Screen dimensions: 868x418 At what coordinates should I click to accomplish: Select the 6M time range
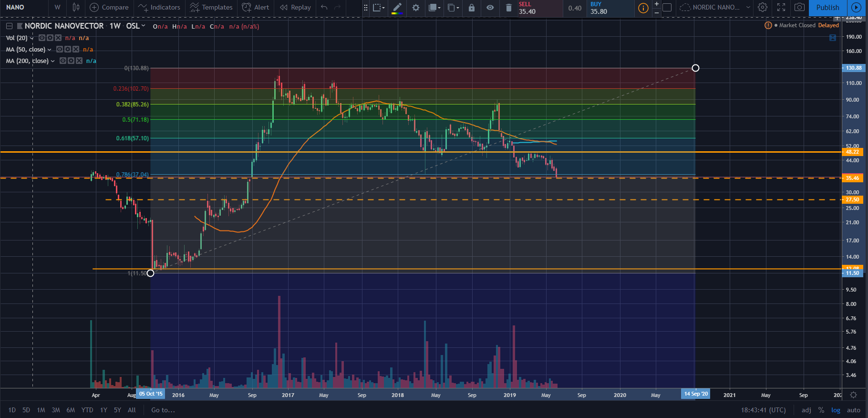pyautogui.click(x=71, y=410)
